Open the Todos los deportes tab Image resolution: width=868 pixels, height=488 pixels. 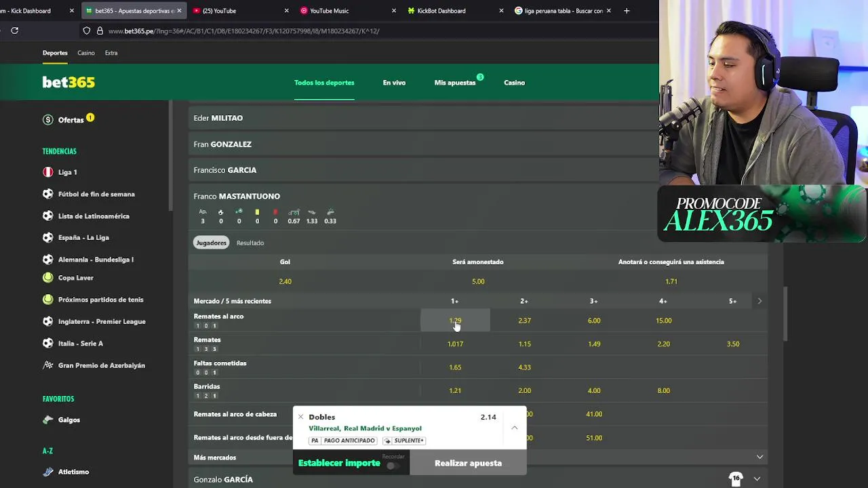tap(324, 83)
